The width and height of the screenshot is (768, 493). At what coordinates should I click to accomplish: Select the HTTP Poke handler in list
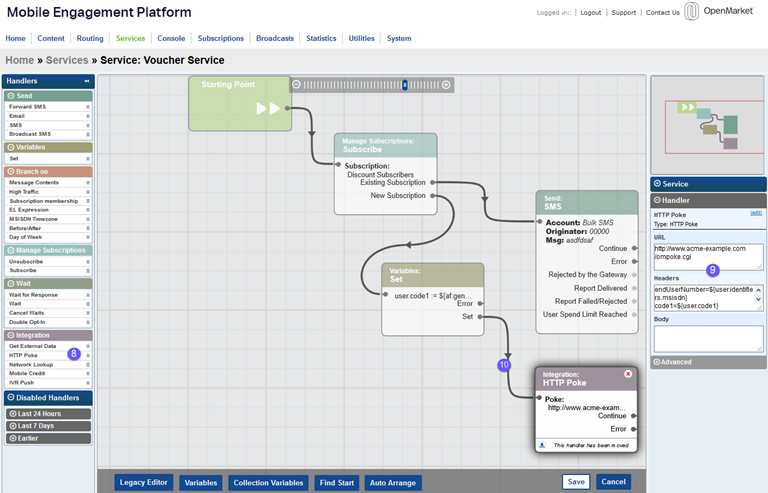pyautogui.click(x=48, y=355)
